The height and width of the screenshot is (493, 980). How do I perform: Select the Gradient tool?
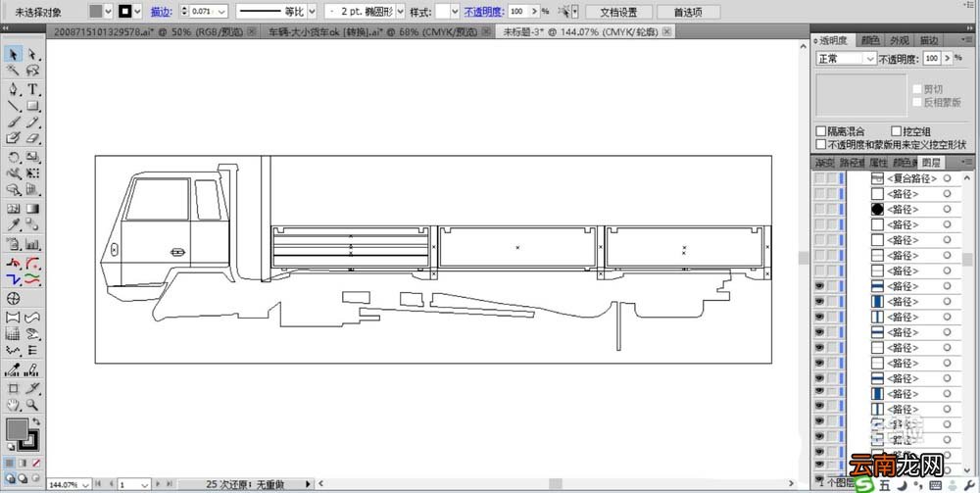click(32, 209)
